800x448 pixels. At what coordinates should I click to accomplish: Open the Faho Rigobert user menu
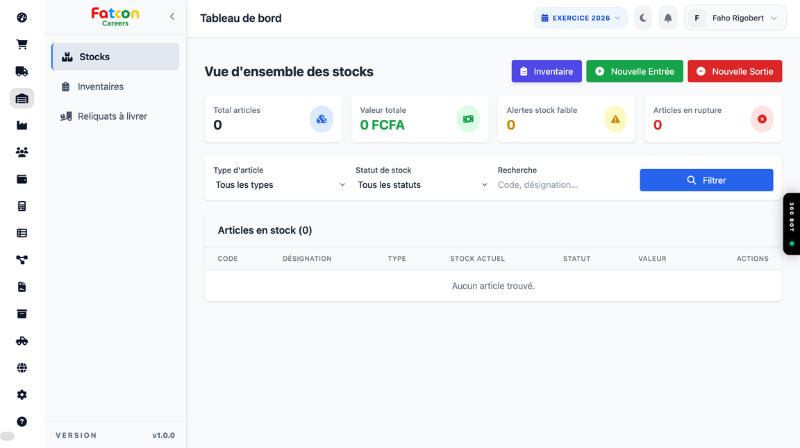tap(735, 18)
